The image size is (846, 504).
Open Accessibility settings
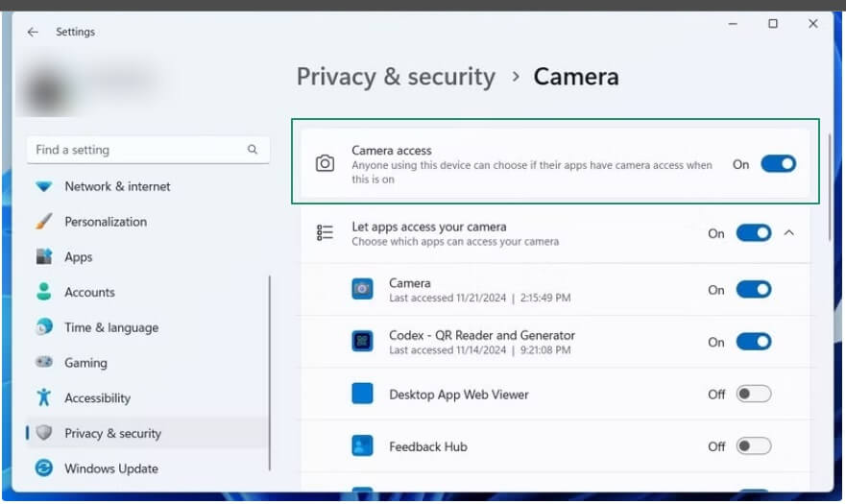tap(147, 397)
